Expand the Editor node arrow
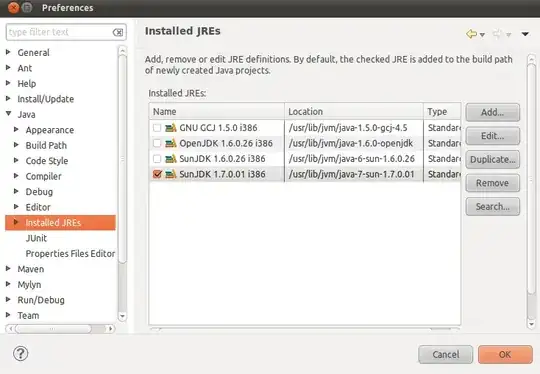Image resolution: width=540 pixels, height=374 pixels. [16, 207]
